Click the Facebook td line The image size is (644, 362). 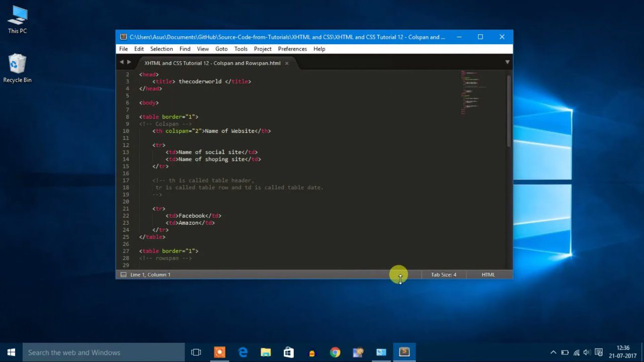pyautogui.click(x=193, y=216)
